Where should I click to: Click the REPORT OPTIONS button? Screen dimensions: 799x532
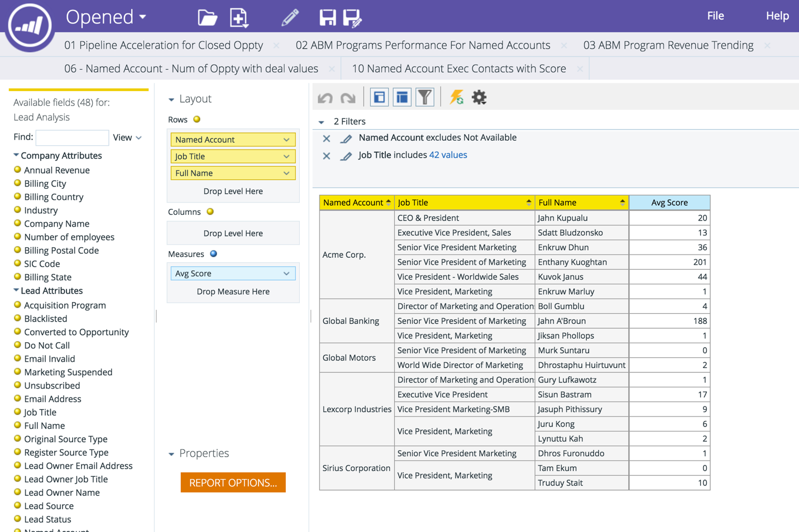pos(233,483)
